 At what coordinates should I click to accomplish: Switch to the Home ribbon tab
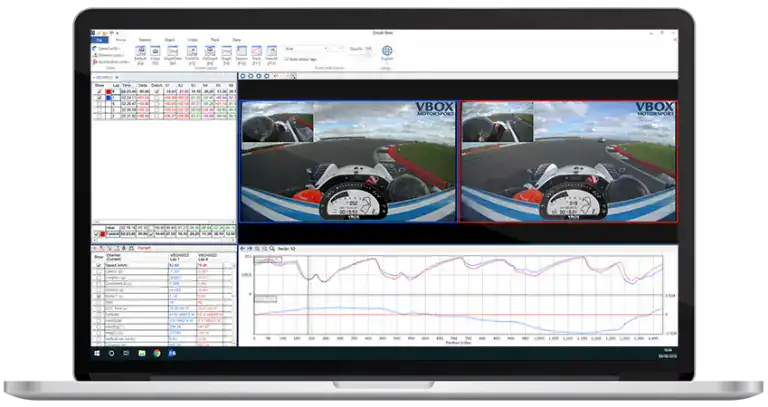[120, 40]
